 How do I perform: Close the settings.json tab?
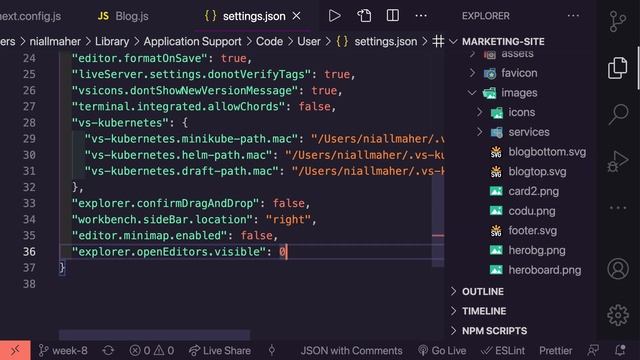pyautogui.click(x=296, y=16)
